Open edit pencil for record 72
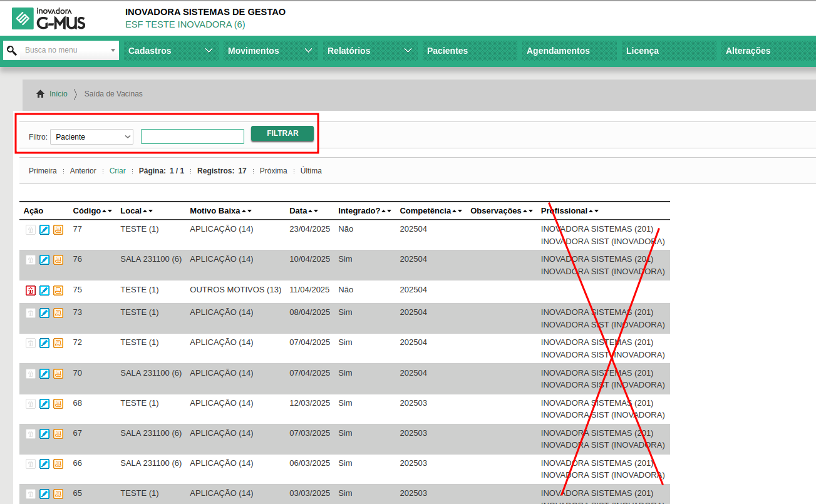Viewport: 816px width, 504px height. (44, 343)
